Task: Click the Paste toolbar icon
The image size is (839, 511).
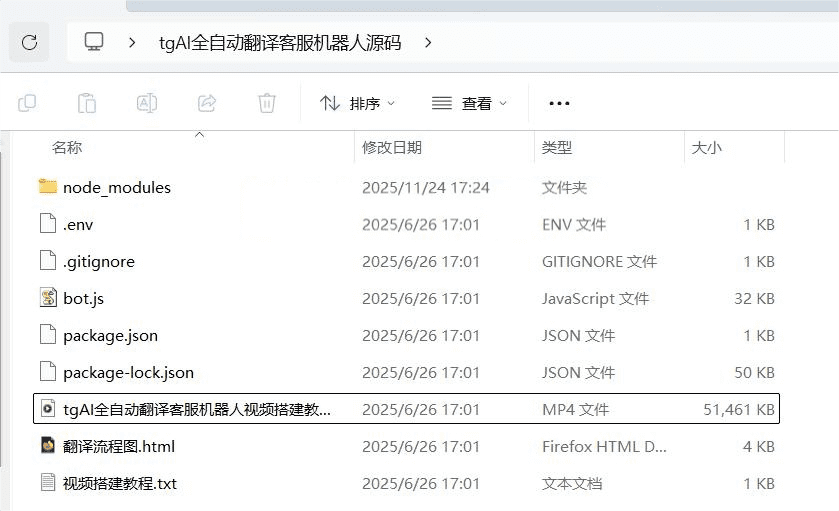Action: click(x=87, y=103)
